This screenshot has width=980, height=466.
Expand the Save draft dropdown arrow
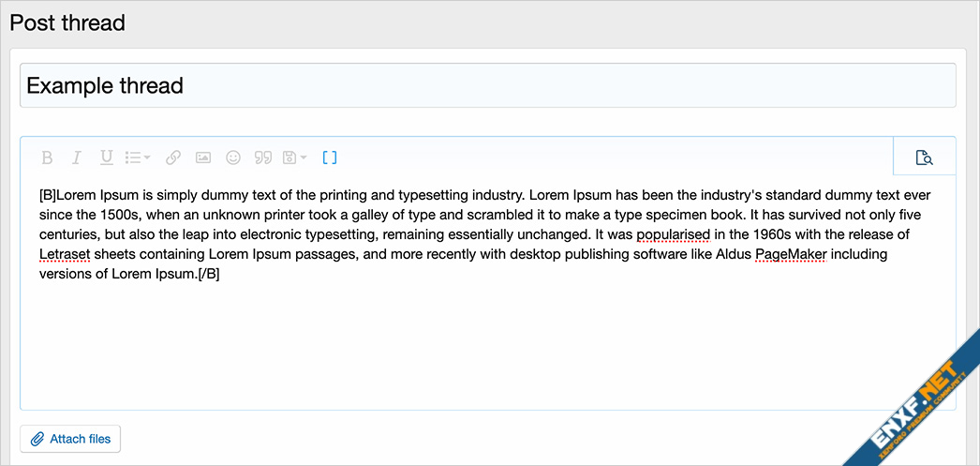click(304, 158)
